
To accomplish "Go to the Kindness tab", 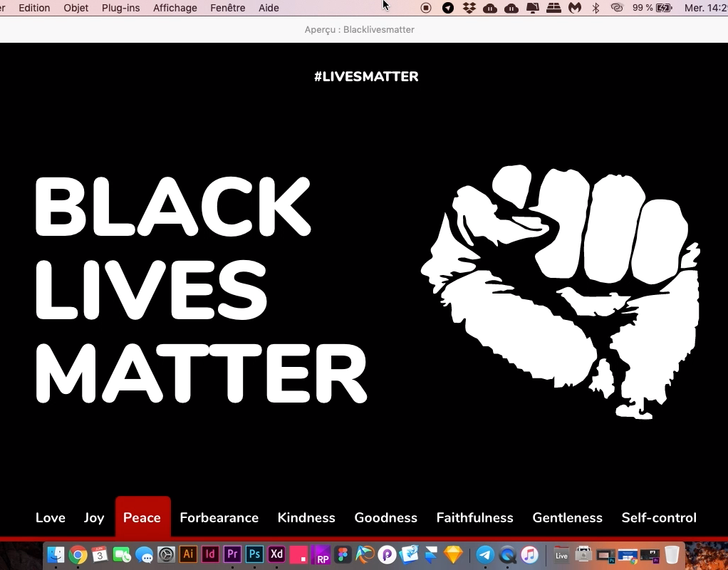I will click(306, 517).
